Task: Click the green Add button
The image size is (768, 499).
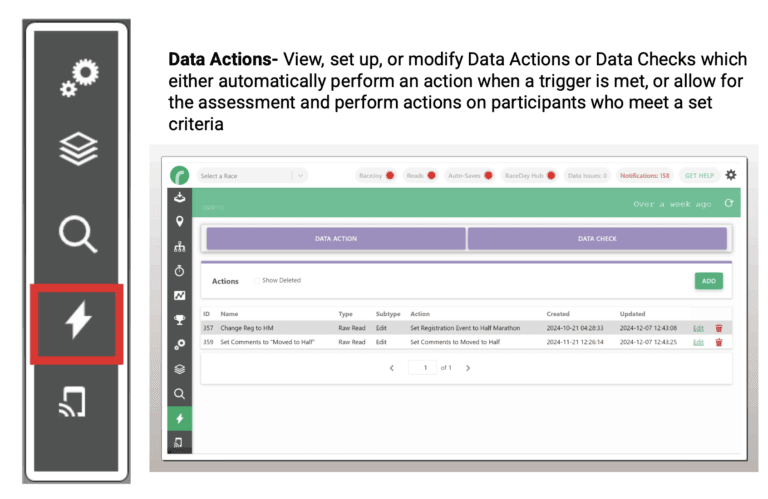Action: pos(708,281)
